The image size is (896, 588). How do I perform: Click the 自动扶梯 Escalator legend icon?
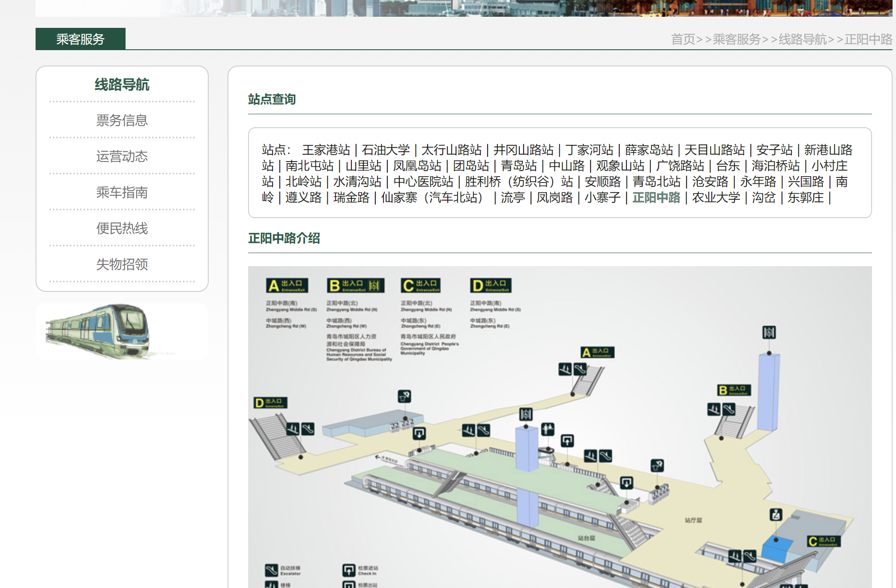point(271,570)
